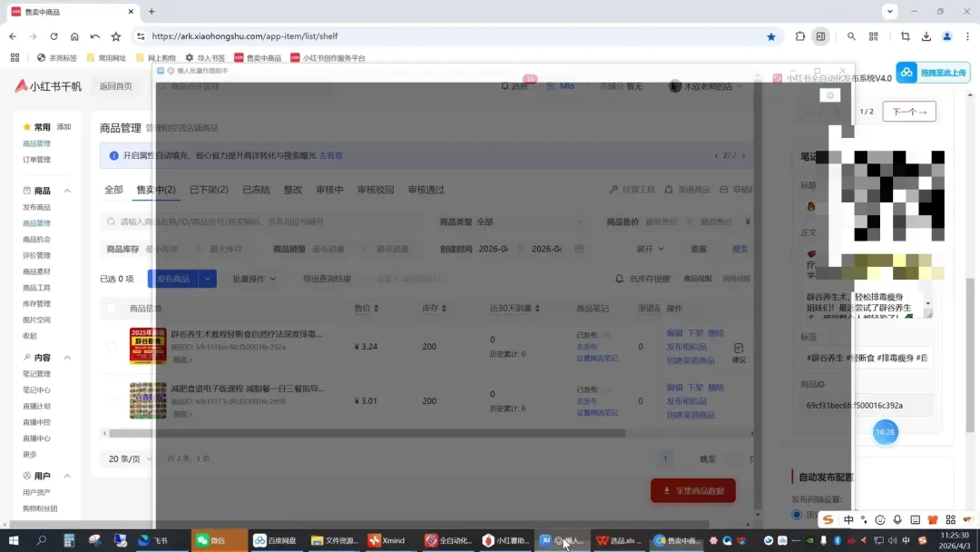Click the 辟谷养生术 product thumbnail
The image size is (980, 552).
coord(148,346)
